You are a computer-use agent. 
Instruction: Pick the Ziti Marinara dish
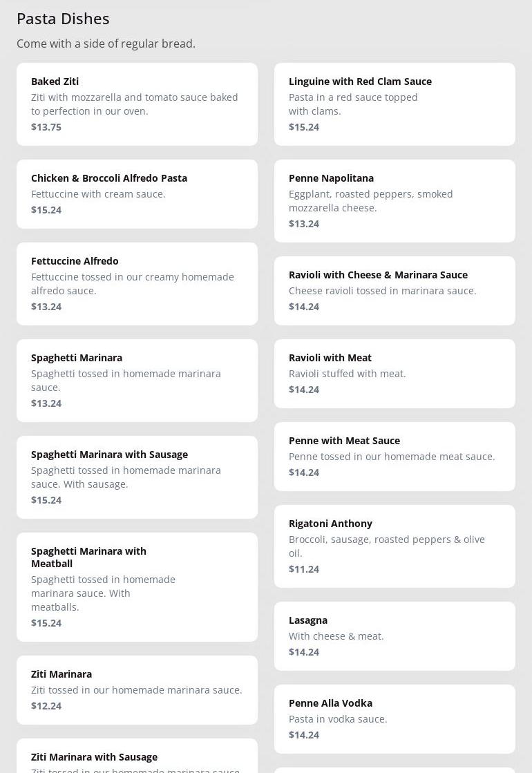[137, 689]
